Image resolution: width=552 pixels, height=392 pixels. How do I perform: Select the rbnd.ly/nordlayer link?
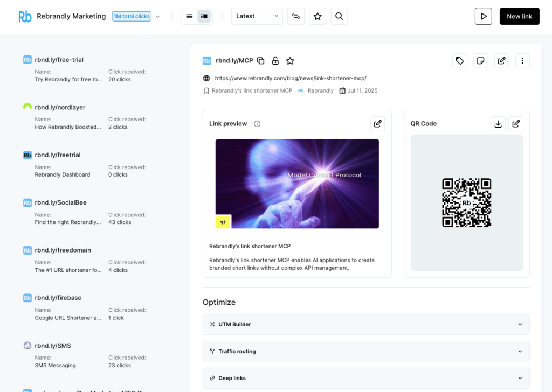(60, 107)
